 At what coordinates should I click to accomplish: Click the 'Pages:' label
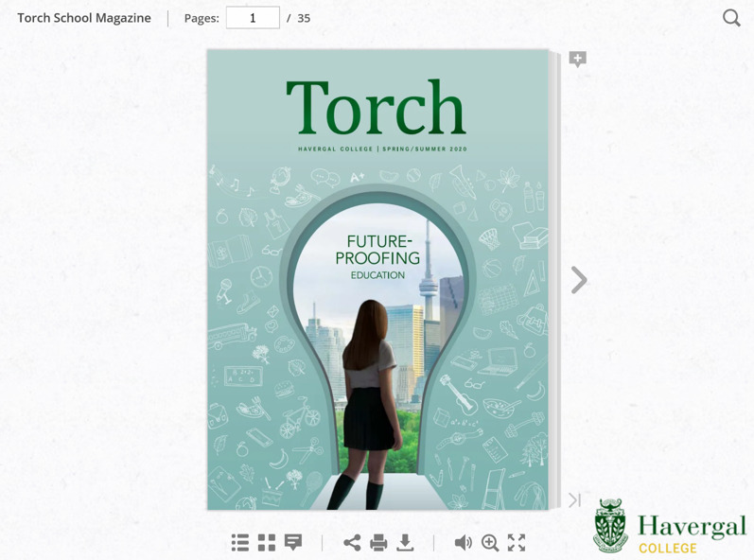coord(202,18)
